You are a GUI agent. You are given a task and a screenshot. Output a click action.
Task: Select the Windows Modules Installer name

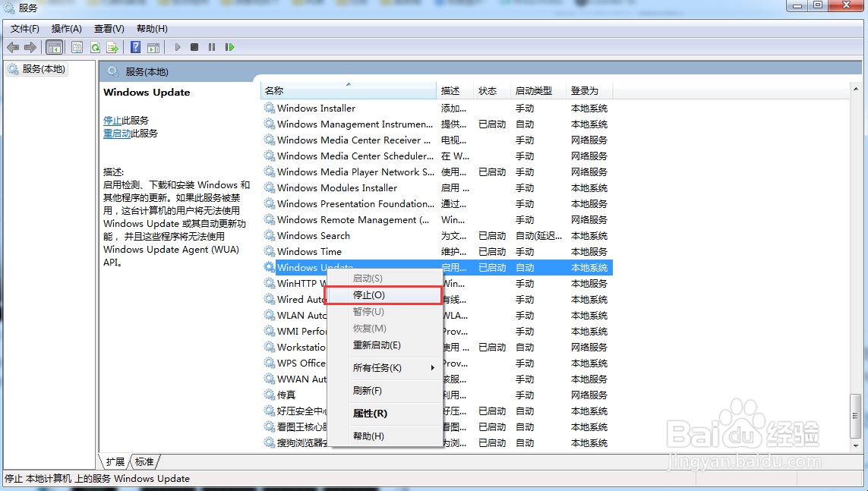337,188
